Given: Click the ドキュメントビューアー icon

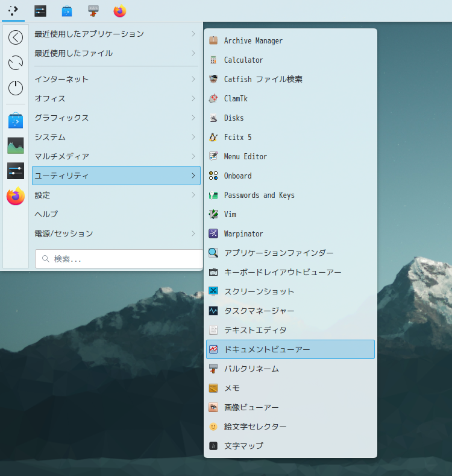Looking at the screenshot, I should [213, 349].
